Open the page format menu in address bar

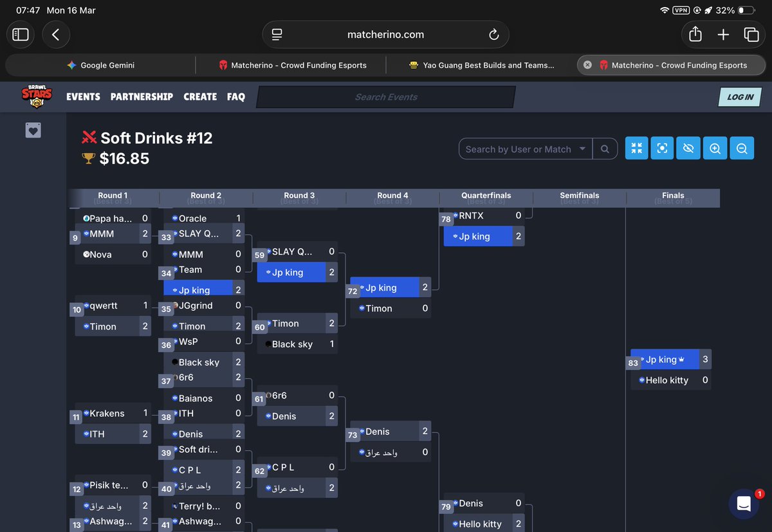coord(277,35)
